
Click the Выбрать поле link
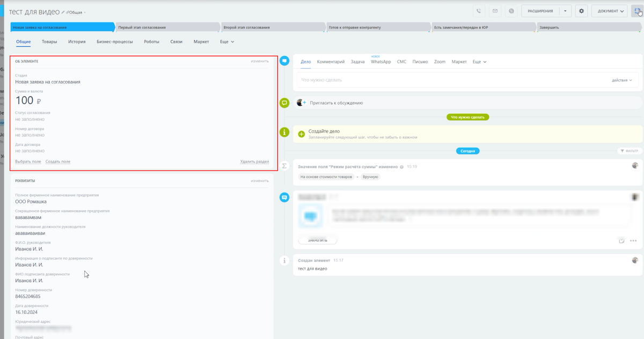28,161
